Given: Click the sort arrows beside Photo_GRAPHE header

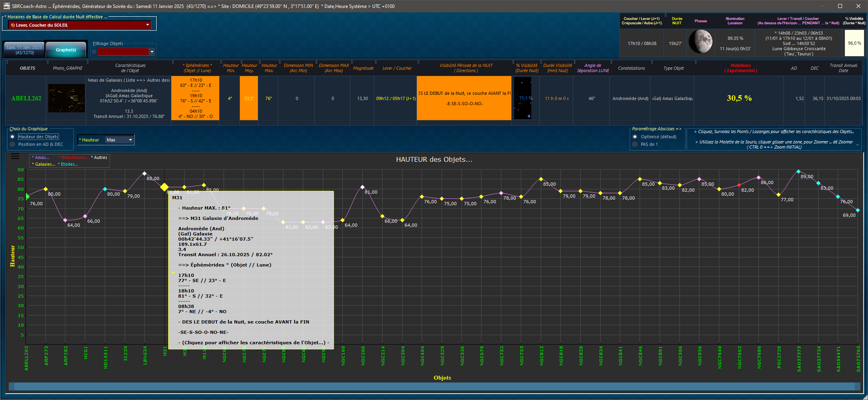Looking at the screenshot, I should (48, 62).
